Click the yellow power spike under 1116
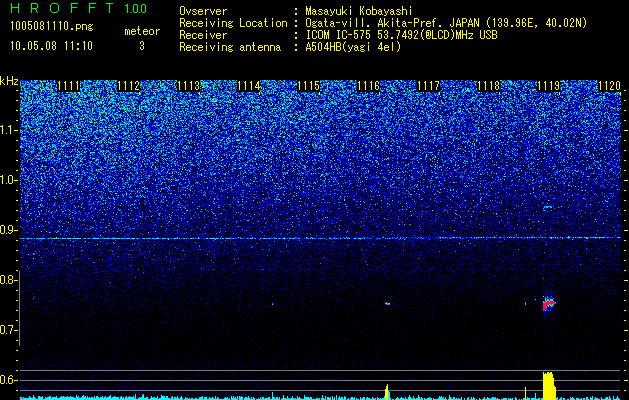The height and width of the screenshot is (400, 629). point(387,392)
